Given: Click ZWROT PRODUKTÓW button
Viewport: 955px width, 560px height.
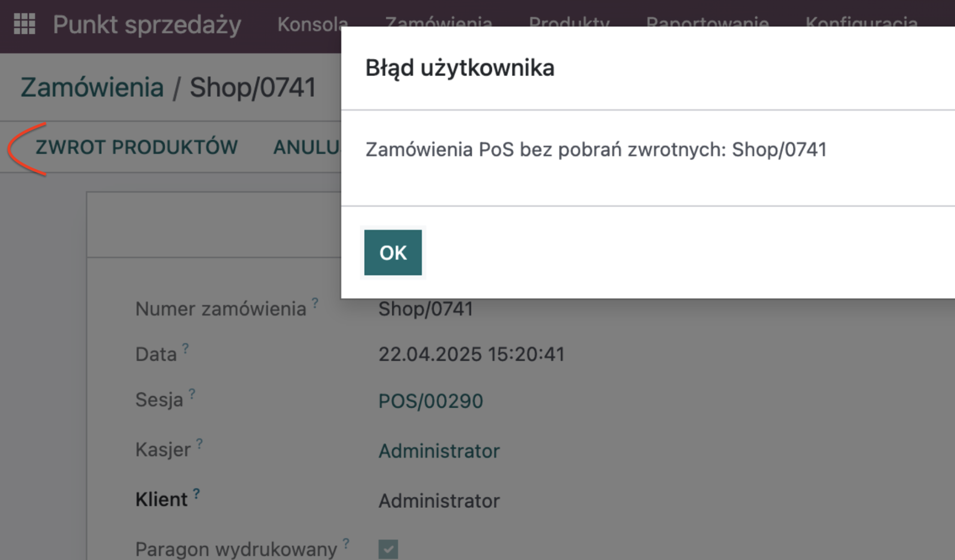Looking at the screenshot, I should (137, 147).
